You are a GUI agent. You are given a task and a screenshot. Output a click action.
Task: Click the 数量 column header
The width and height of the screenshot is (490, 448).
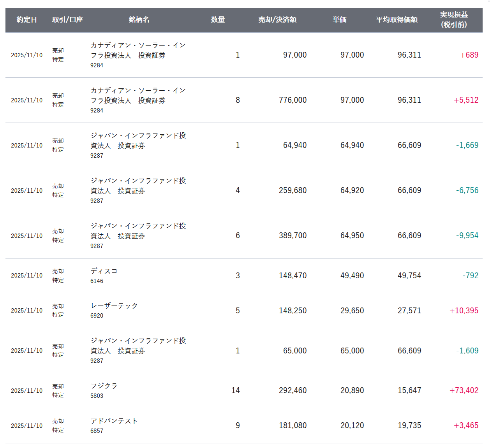click(218, 20)
